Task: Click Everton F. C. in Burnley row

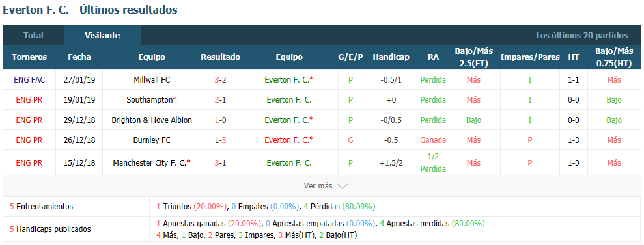Action: [x=289, y=140]
